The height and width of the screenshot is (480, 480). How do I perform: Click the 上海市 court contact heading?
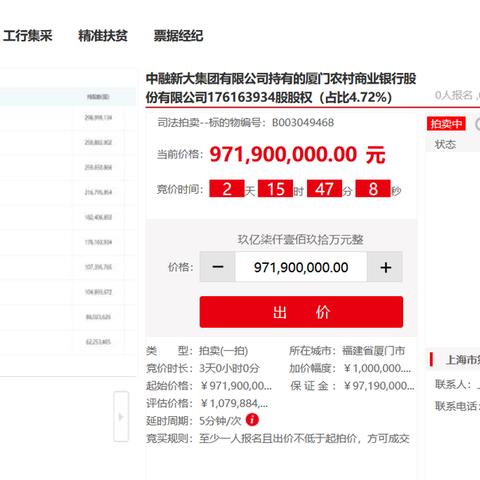coord(463,360)
